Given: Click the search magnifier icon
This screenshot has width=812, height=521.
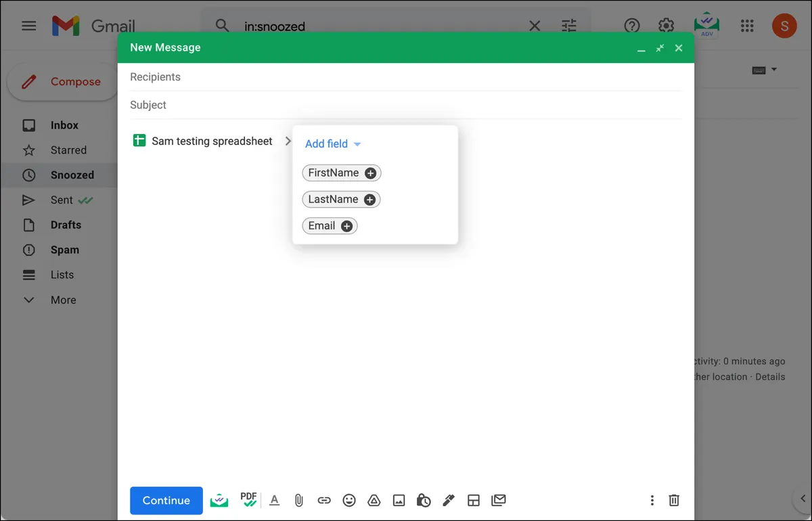Looking at the screenshot, I should coord(222,26).
